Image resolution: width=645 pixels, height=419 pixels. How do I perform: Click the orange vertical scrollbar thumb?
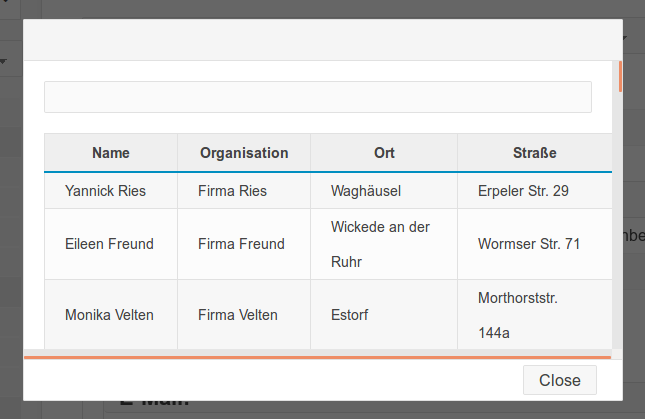tap(620, 76)
